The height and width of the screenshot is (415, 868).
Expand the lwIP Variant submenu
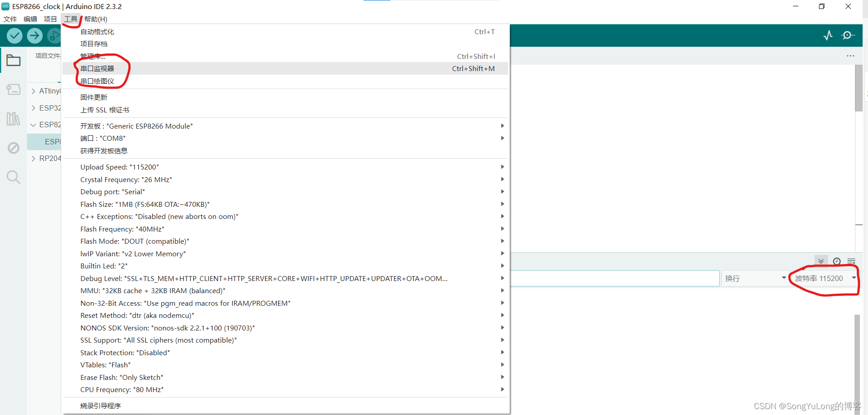(x=285, y=254)
